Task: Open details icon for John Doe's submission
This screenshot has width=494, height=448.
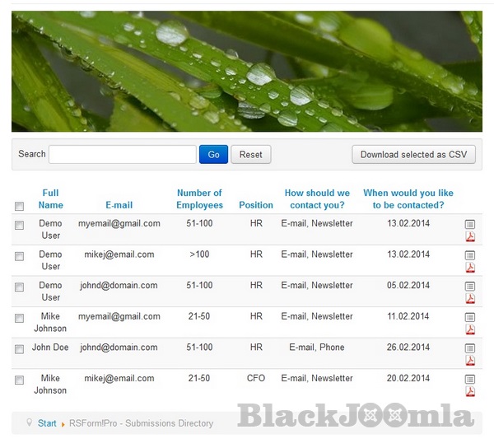Action: coord(470,348)
